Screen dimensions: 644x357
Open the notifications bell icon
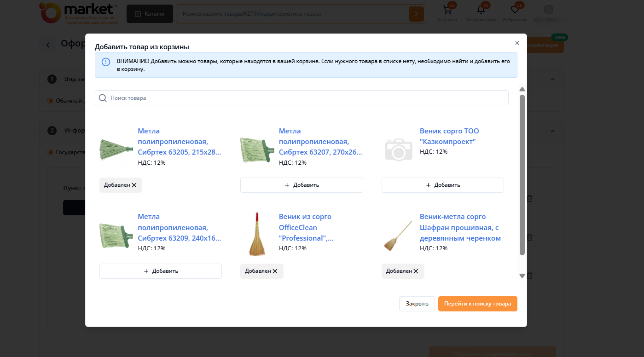point(481,10)
